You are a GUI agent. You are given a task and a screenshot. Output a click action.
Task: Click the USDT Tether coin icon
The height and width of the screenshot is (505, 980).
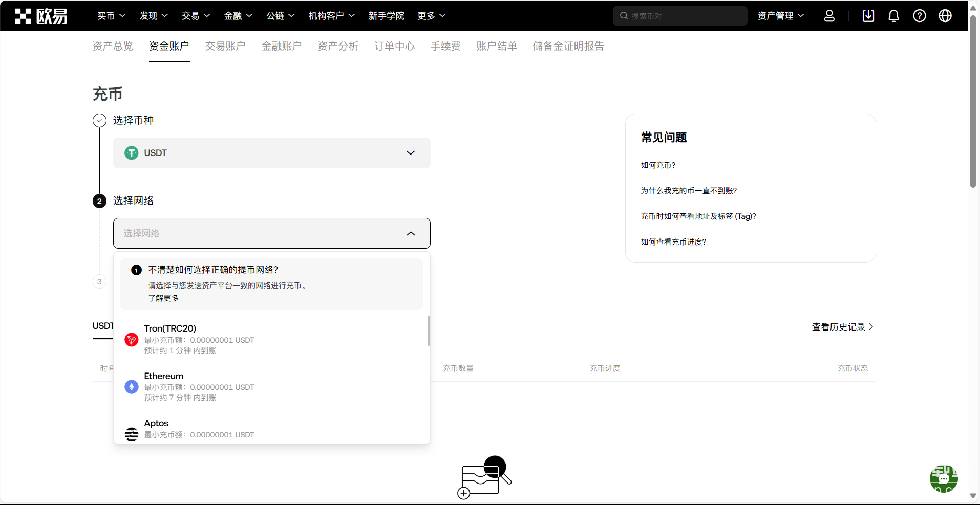click(132, 153)
